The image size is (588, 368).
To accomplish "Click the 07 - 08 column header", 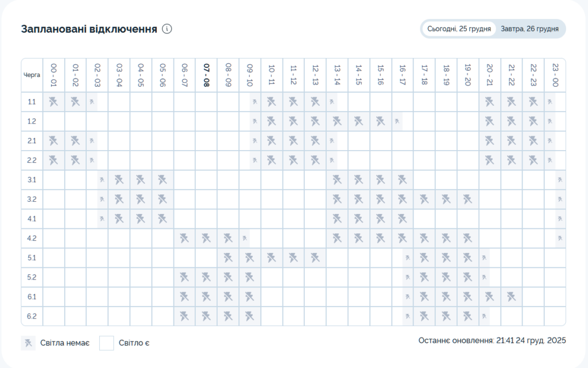I will (x=206, y=75).
